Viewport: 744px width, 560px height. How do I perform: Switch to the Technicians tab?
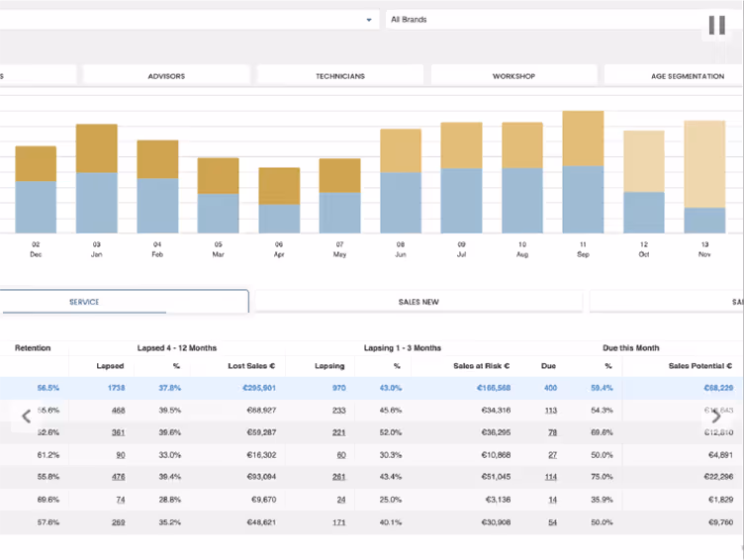[x=340, y=76]
